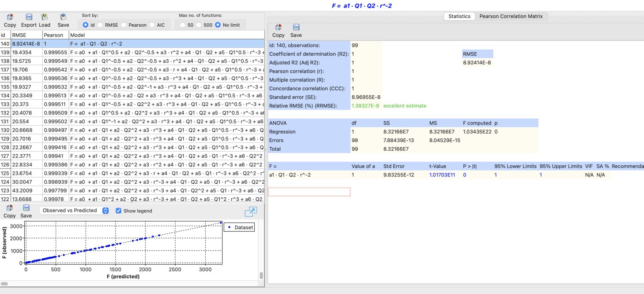This screenshot has width=644, height=294.
Task: Click the vertical scrollbar of the model panel
Action: pos(261,276)
